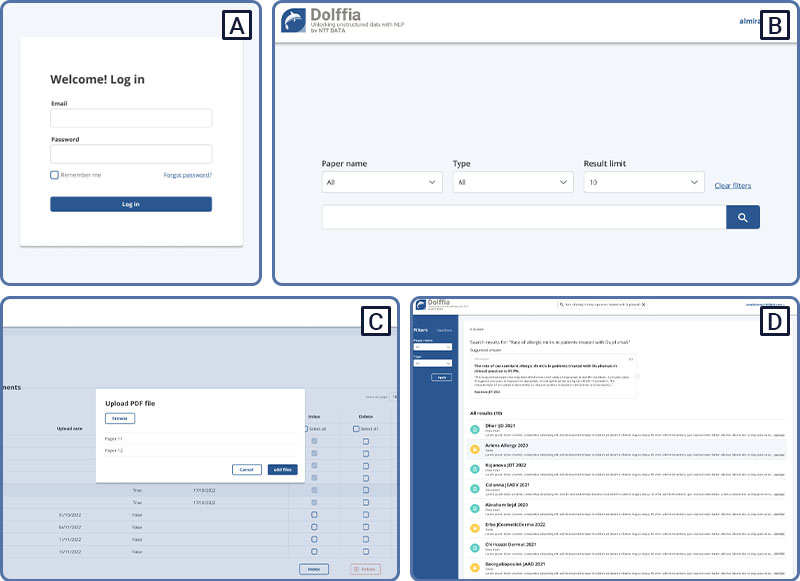Check Select all under the Delete column
This screenshot has width=800, height=581.
356,428
